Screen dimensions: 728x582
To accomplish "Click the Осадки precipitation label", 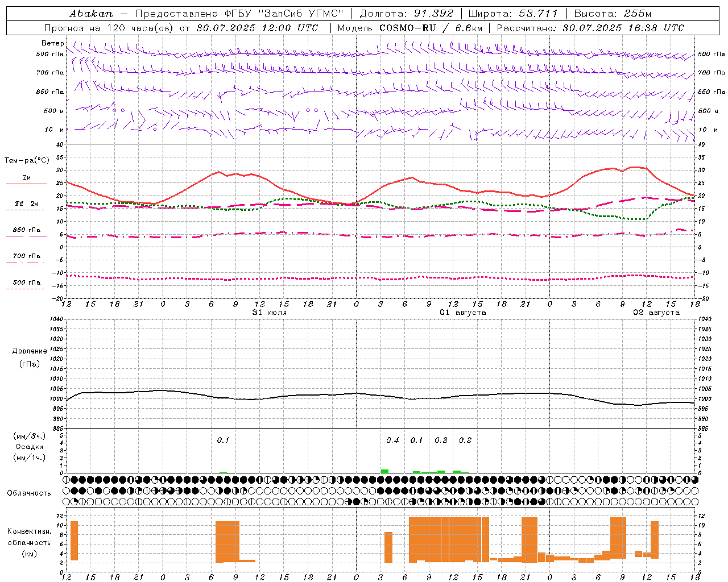I will 30,447.
